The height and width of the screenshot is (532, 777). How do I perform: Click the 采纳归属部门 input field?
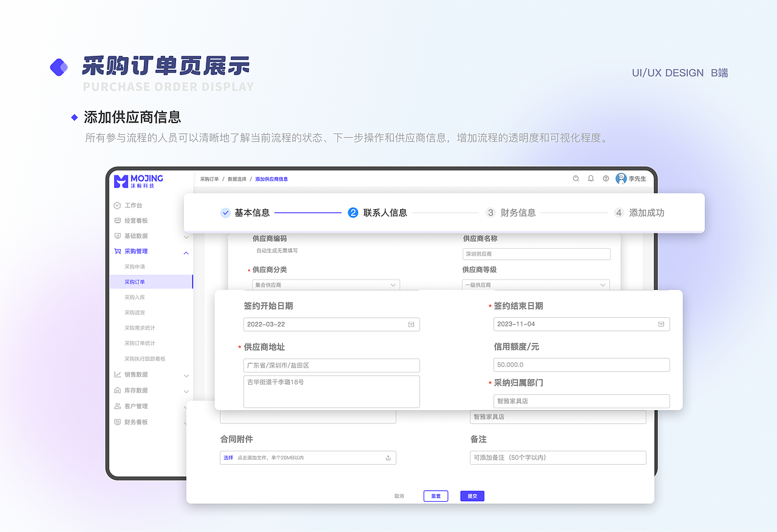pyautogui.click(x=582, y=401)
